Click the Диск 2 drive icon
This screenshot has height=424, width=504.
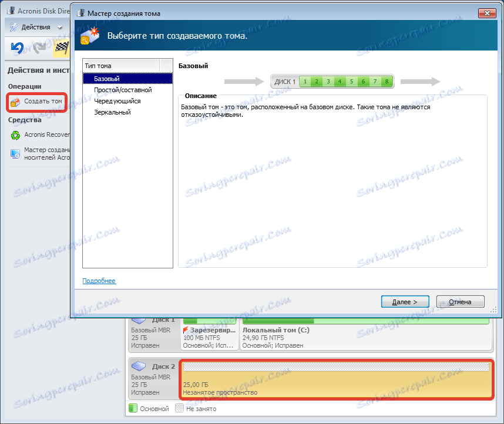139,366
